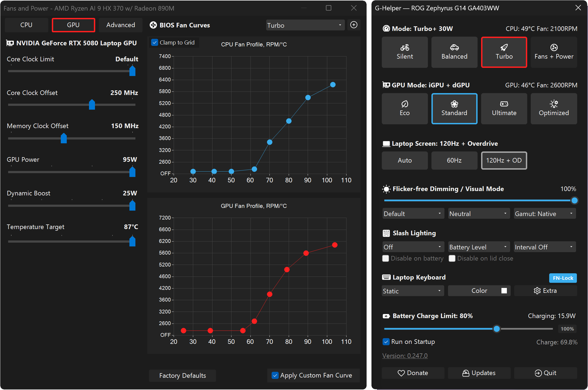Select Balanced mode with car icon
The image size is (588, 390).
[454, 52]
